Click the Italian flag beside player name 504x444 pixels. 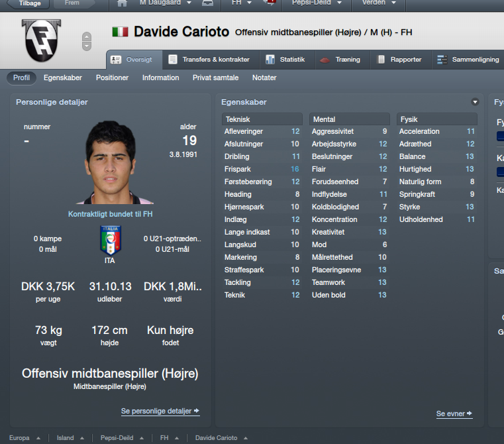pyautogui.click(x=121, y=32)
